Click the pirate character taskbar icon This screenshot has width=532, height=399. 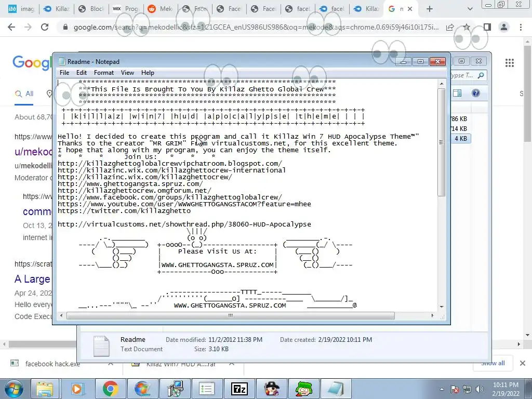272,389
